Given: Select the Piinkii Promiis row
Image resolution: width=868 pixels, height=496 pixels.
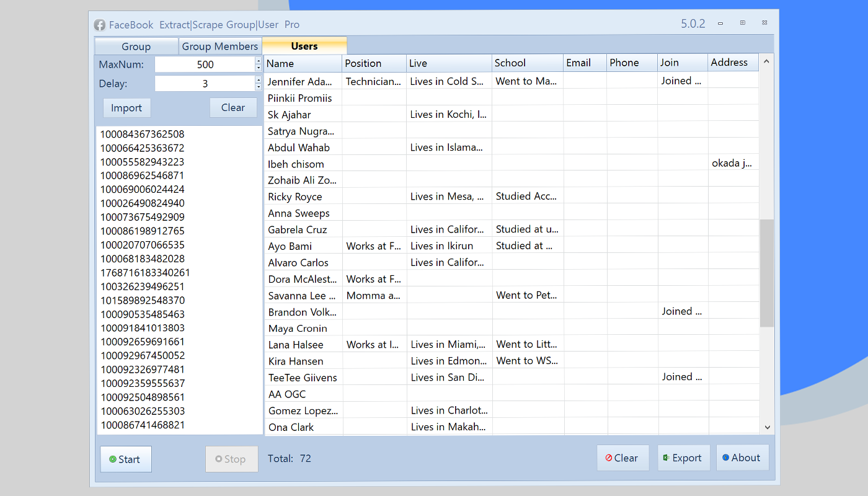Looking at the screenshot, I should point(511,98).
